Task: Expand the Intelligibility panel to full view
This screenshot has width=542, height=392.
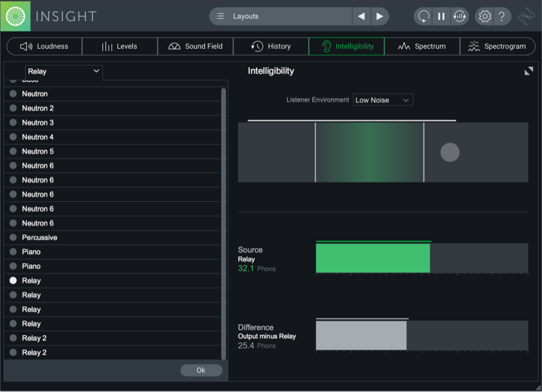Action: pos(528,71)
